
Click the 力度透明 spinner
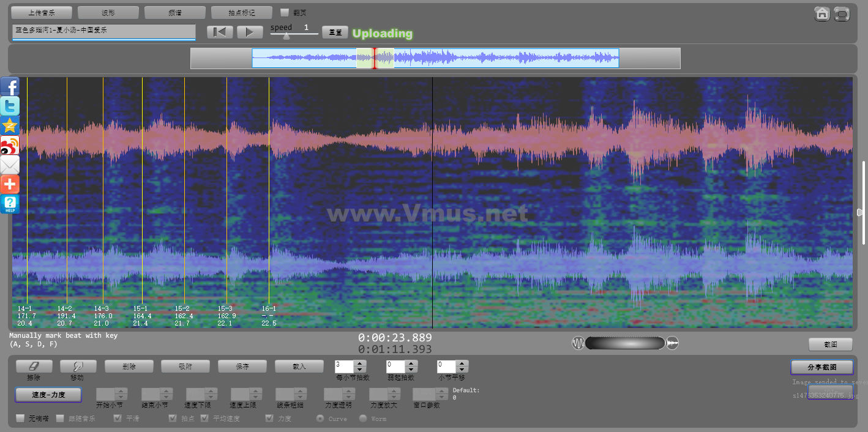(339, 394)
